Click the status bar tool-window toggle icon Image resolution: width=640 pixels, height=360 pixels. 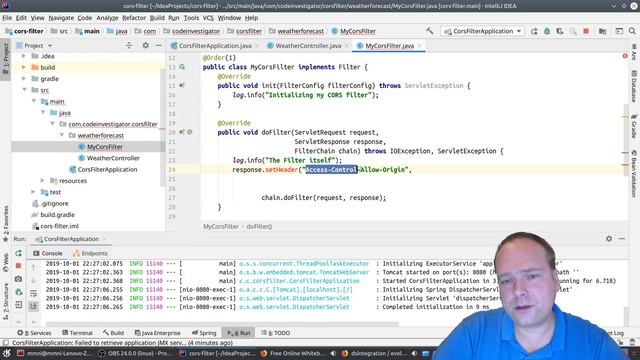point(5,343)
